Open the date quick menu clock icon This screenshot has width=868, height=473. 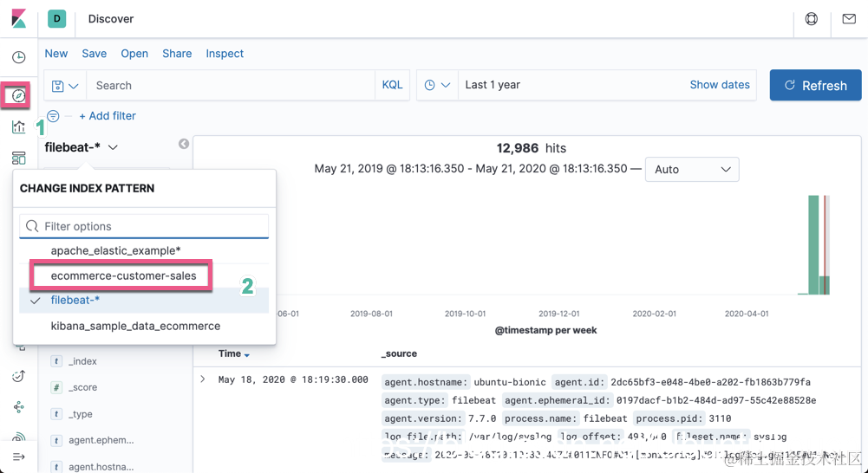tap(437, 85)
